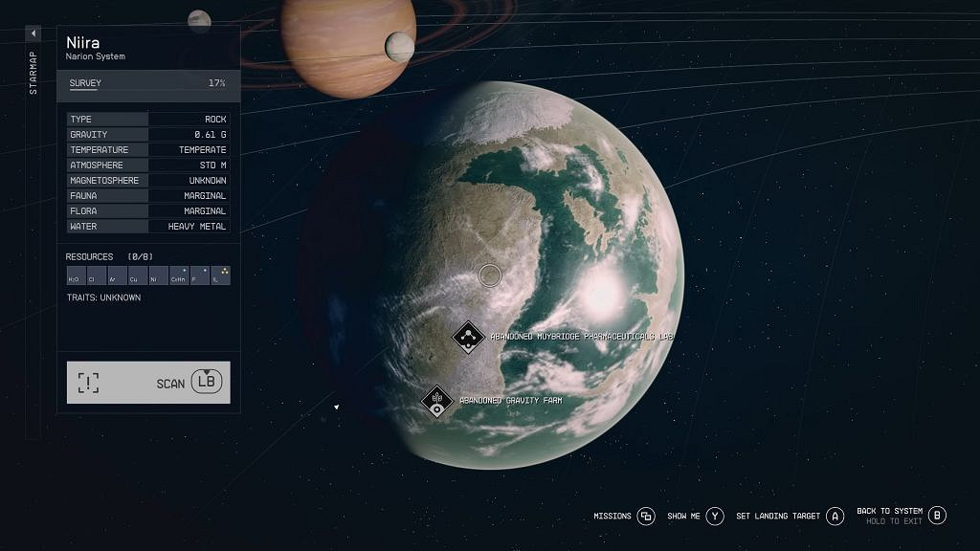
Task: Select the rightmost resource slot icon
Action: (222, 275)
